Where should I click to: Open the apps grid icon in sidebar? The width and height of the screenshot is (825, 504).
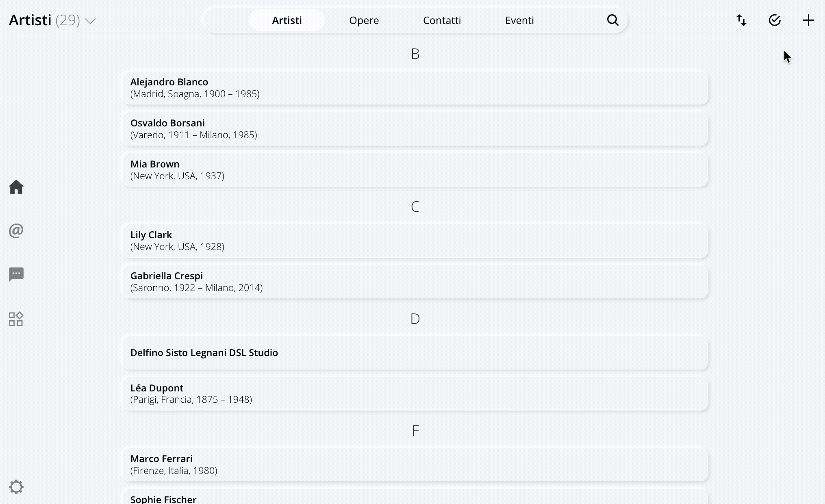(16, 319)
